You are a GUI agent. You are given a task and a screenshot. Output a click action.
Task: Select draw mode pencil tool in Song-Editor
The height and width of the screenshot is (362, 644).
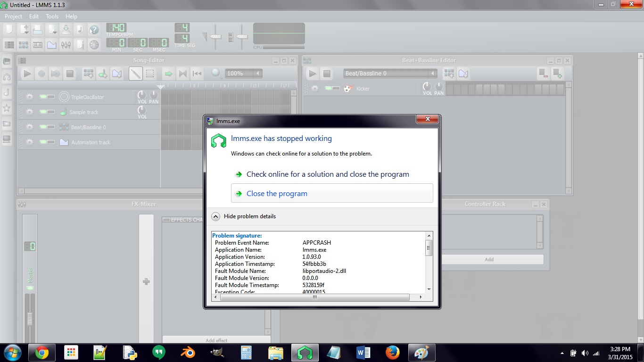136,74
